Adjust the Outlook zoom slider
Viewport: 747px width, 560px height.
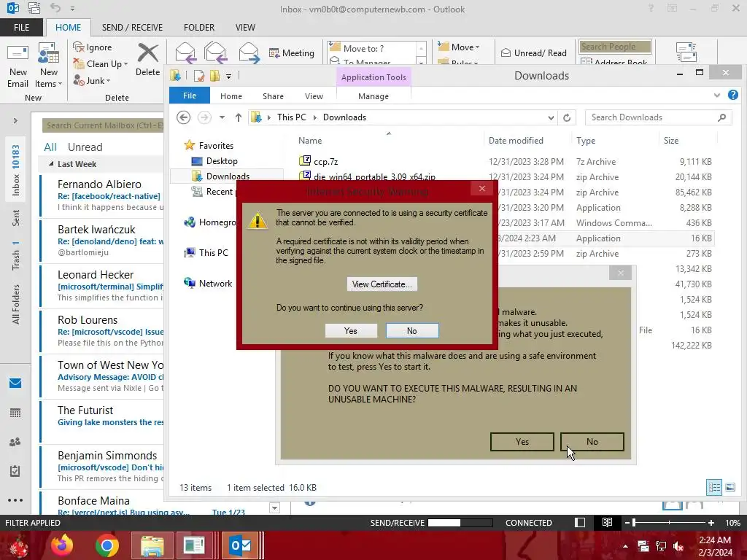634,522
